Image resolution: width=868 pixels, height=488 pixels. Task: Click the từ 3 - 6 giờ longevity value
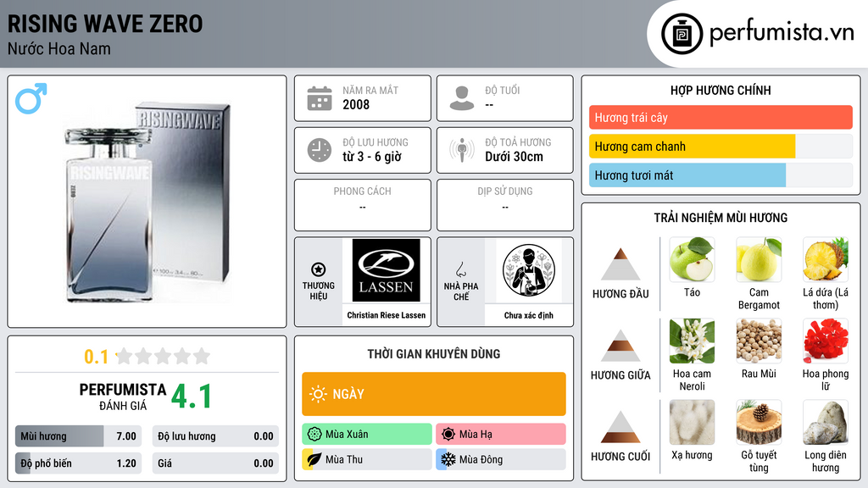coord(372,157)
